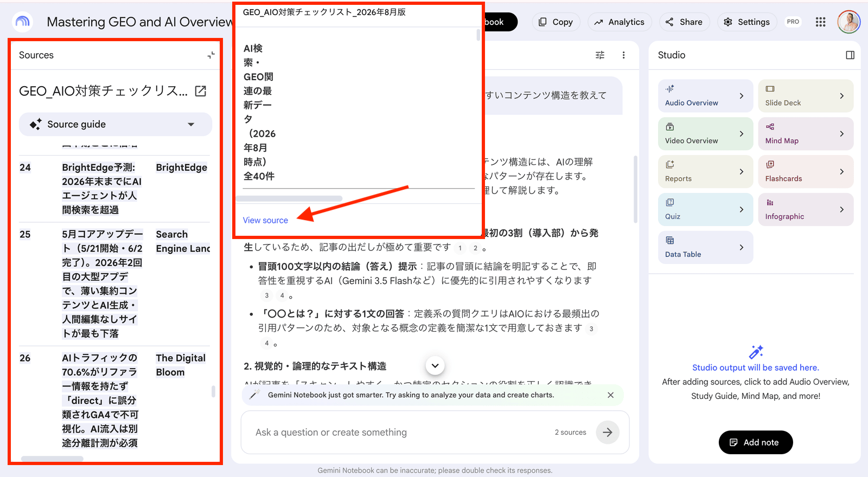868x477 pixels.
Task: Generate a Quiz
Action: 705,210
